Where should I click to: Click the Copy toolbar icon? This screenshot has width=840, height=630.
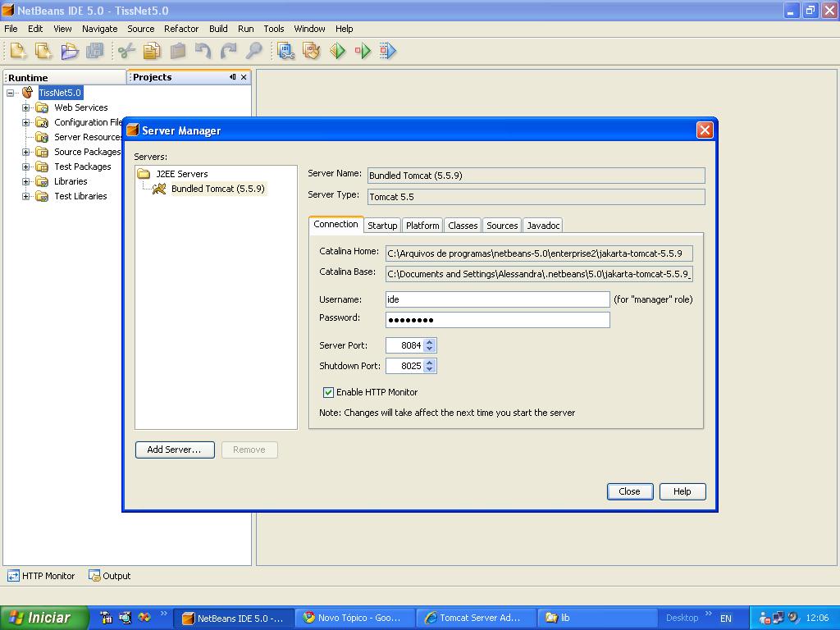pos(152,51)
